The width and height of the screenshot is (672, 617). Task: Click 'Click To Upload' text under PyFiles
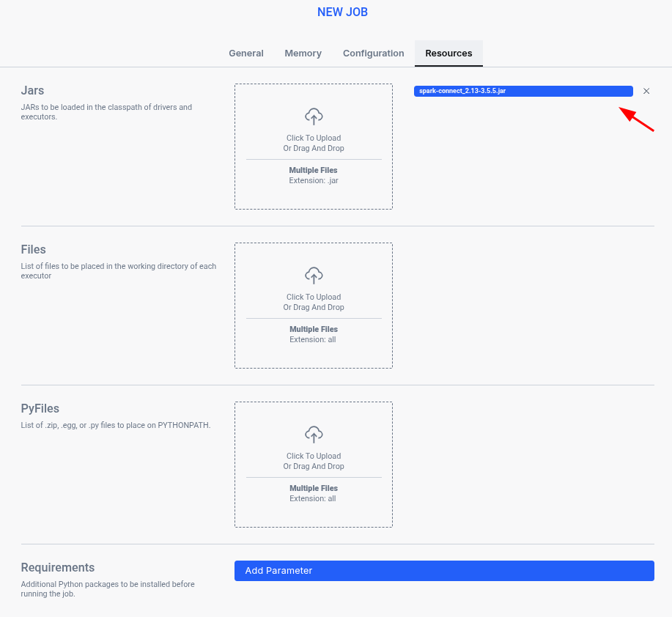[314, 455]
